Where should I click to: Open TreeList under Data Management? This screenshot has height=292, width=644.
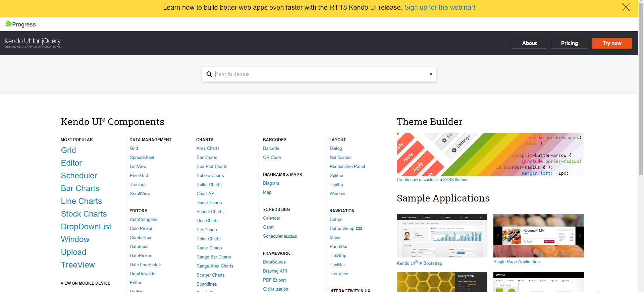tap(138, 184)
